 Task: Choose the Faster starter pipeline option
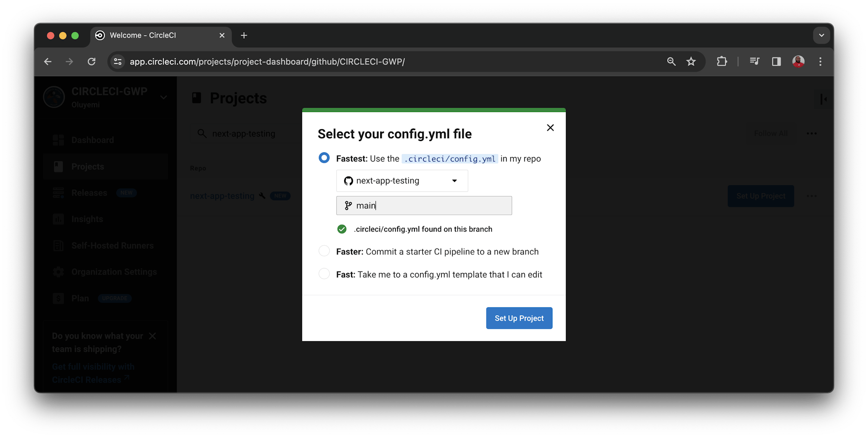pyautogui.click(x=324, y=251)
